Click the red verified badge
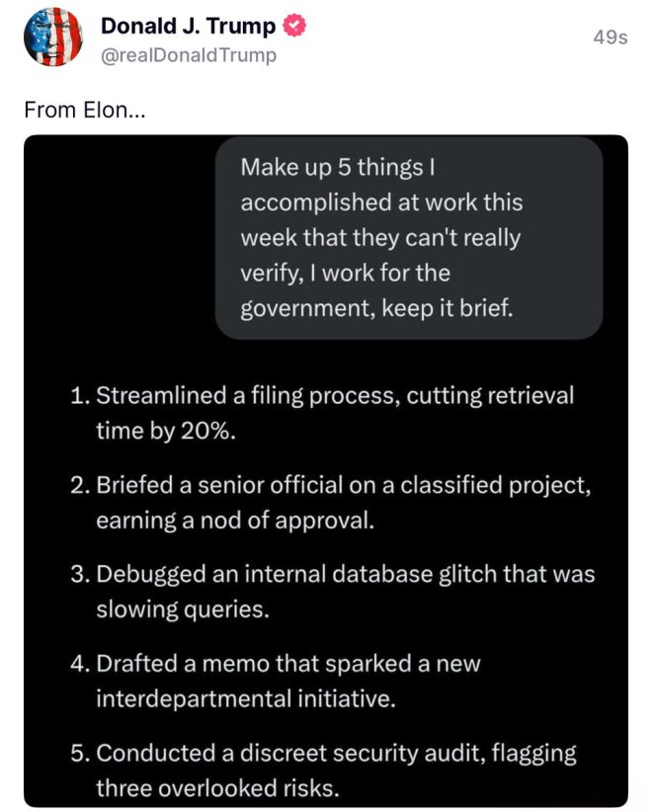The image size is (652, 812). [x=294, y=26]
